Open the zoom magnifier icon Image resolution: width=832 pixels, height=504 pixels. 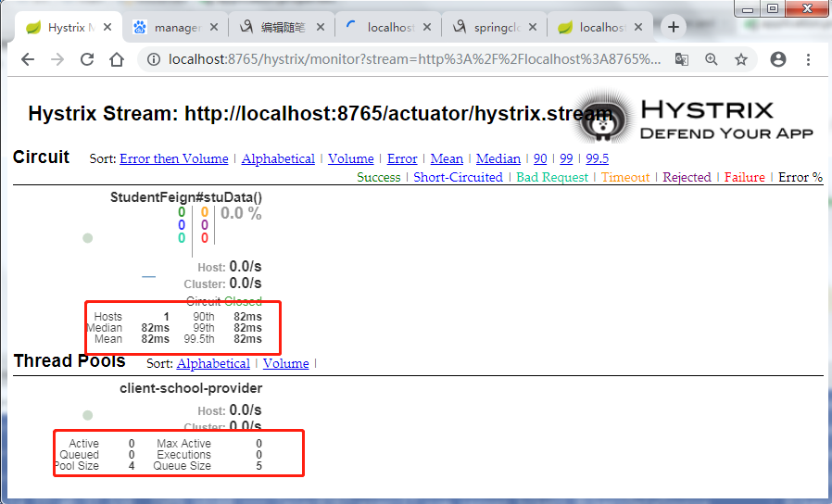(x=711, y=59)
